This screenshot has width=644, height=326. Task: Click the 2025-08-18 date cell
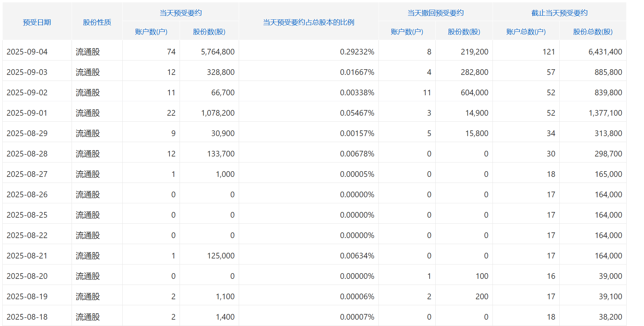click(27, 317)
